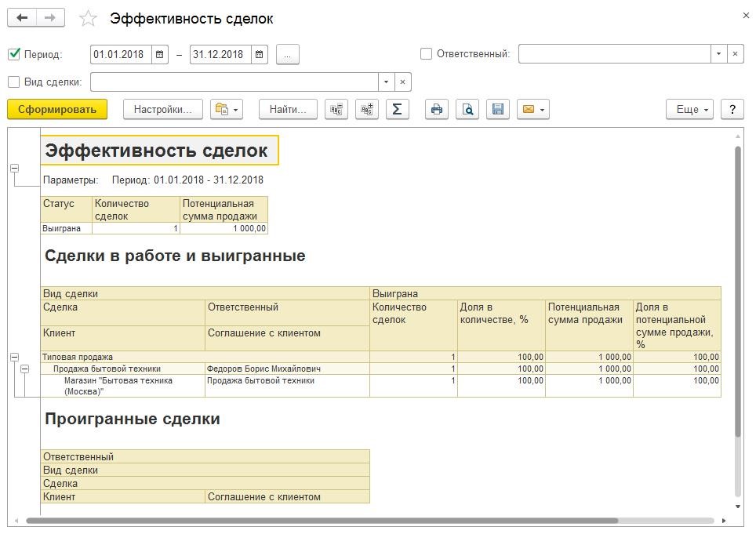756x534 pixels.
Task: Save report with floppy disk icon
Action: [498, 110]
